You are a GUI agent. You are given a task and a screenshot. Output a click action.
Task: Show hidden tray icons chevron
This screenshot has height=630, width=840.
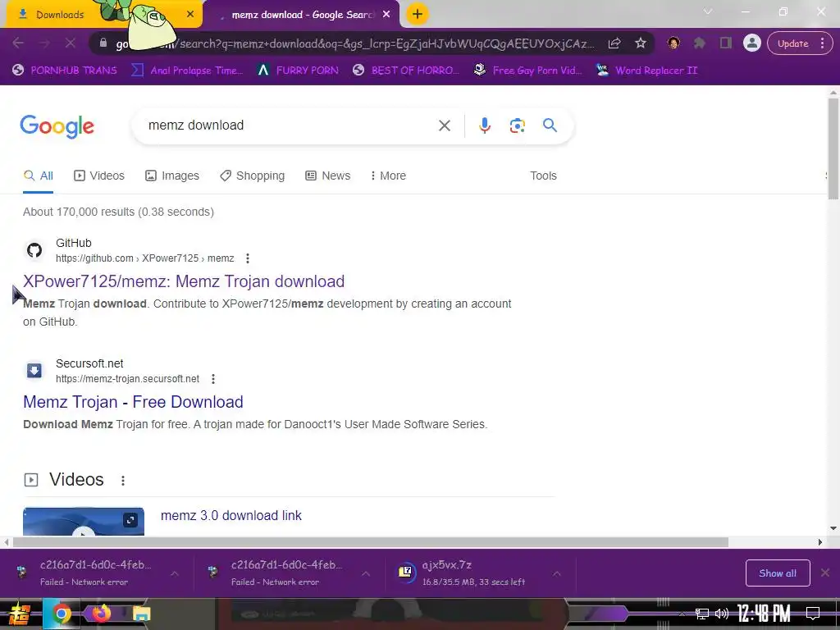682,614
